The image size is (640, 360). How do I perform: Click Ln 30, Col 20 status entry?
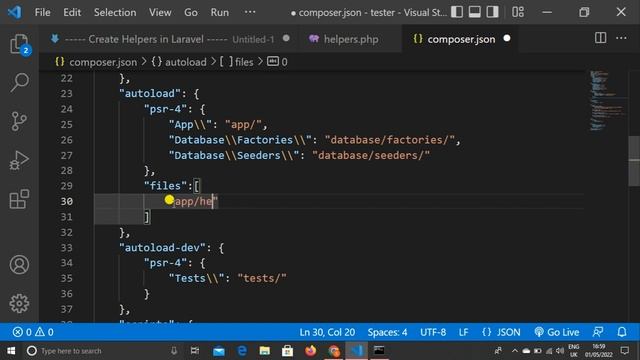tap(327, 332)
